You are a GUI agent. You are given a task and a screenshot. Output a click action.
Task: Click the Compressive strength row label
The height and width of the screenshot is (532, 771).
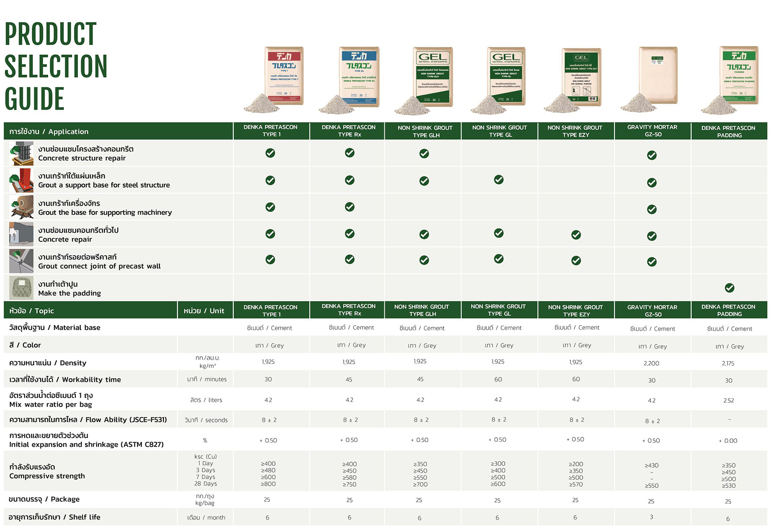pos(47,476)
